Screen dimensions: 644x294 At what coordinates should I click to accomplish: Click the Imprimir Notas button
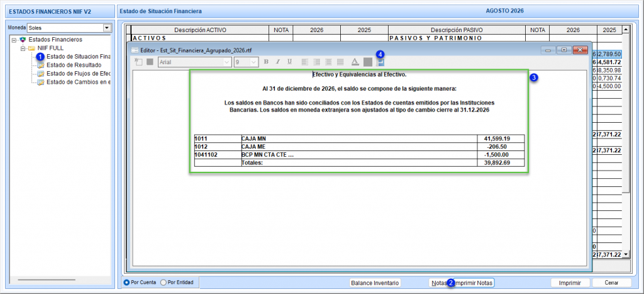click(474, 283)
